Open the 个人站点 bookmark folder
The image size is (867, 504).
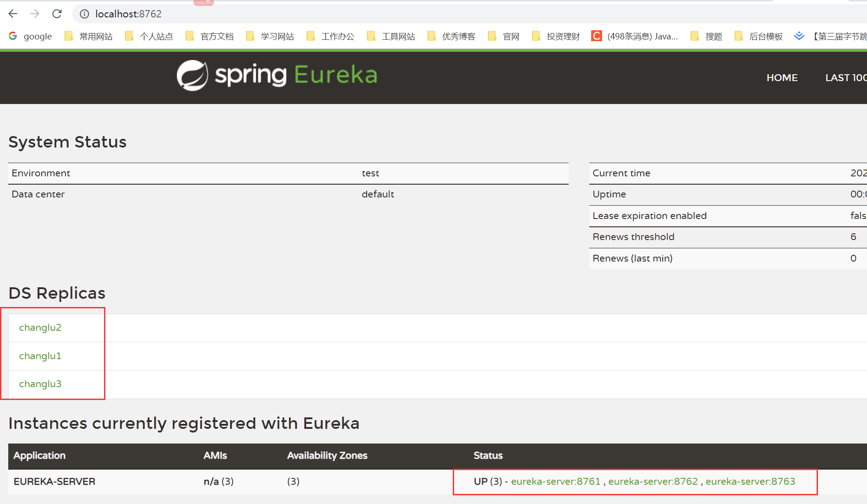(x=149, y=36)
